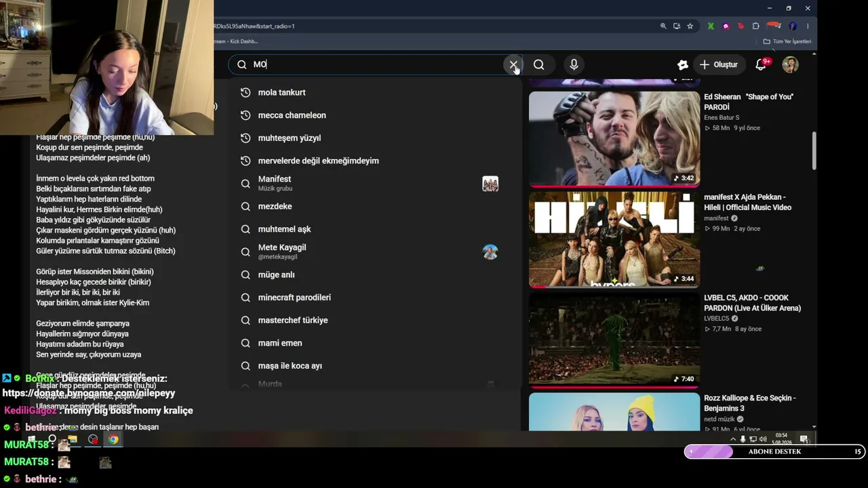Open the YouTube account avatar menu
868x488 pixels.
[x=790, y=64]
